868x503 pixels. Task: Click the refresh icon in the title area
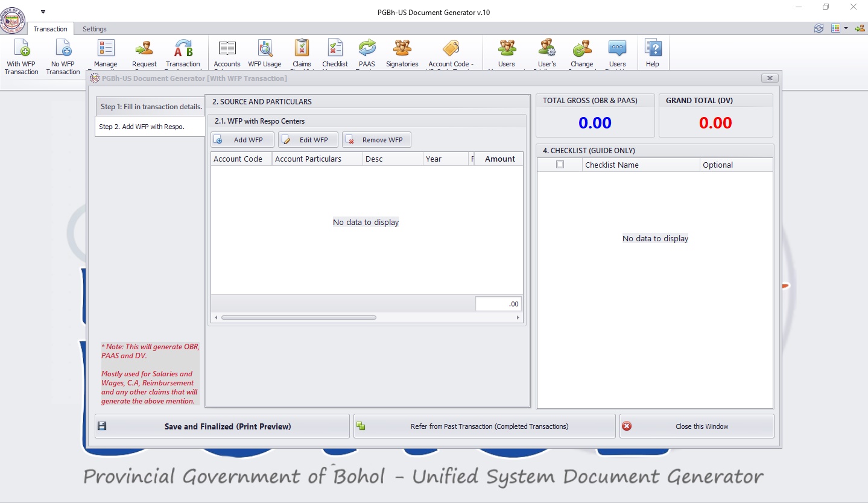click(819, 28)
